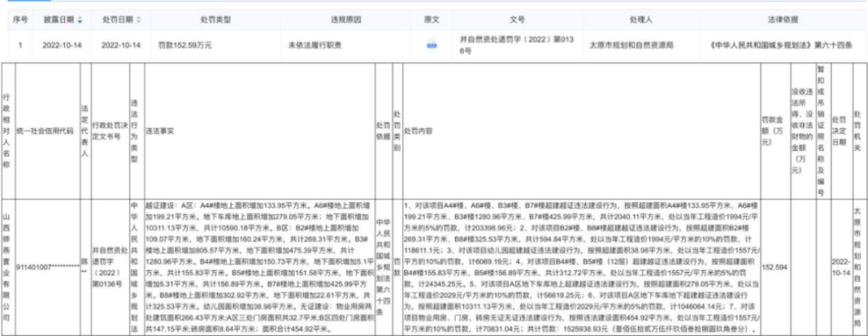The width and height of the screenshot is (868, 336).
Task: Click the 违规原因 column header
Action: [346, 20]
